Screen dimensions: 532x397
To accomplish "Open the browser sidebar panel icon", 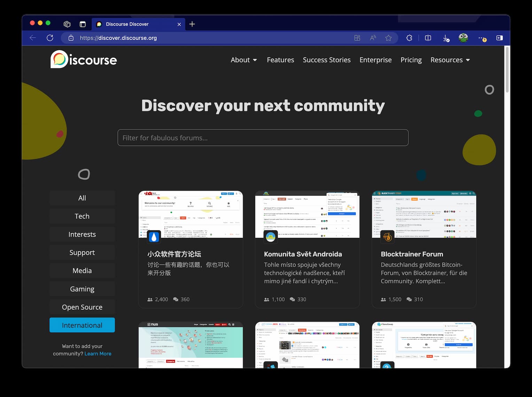I will (499, 38).
